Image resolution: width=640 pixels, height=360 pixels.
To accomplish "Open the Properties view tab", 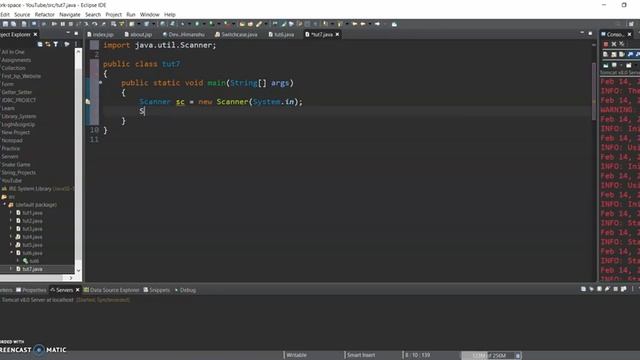I will pos(31,290).
